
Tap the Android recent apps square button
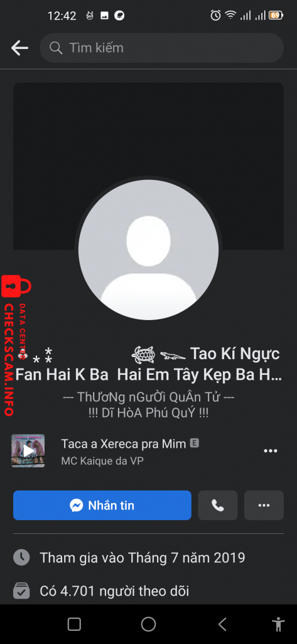(74, 625)
